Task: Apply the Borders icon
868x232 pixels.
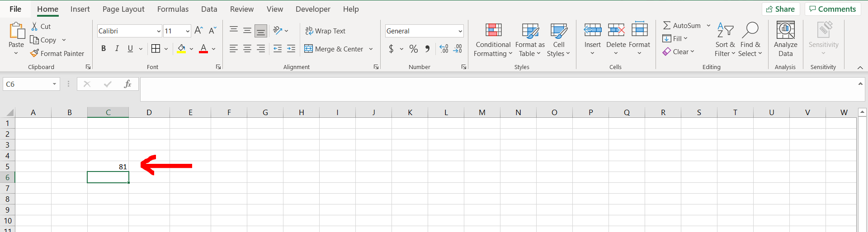Action: pos(156,49)
